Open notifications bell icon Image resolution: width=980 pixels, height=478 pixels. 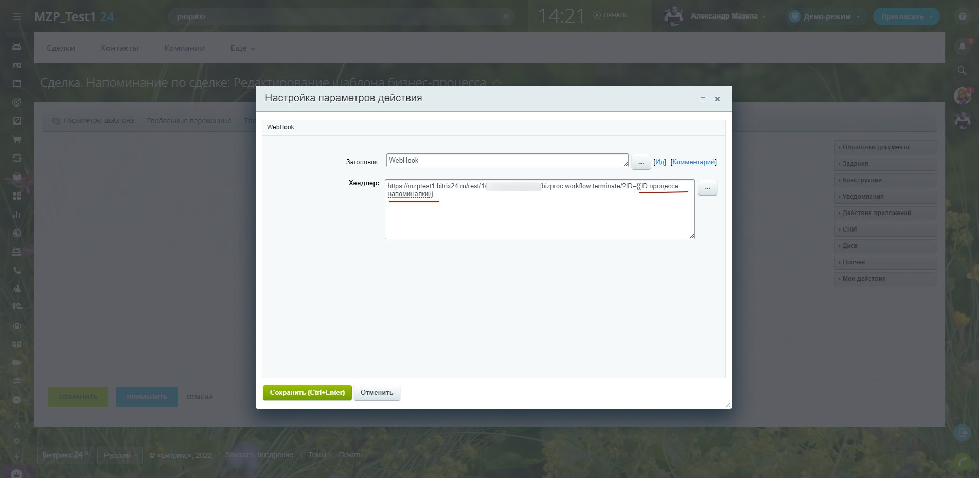pos(962,47)
